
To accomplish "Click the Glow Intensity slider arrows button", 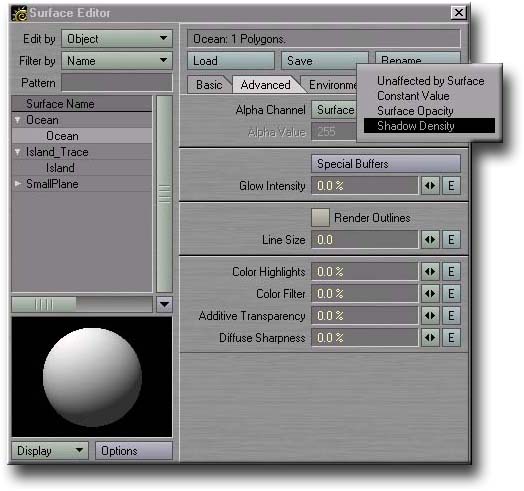I will click(430, 186).
